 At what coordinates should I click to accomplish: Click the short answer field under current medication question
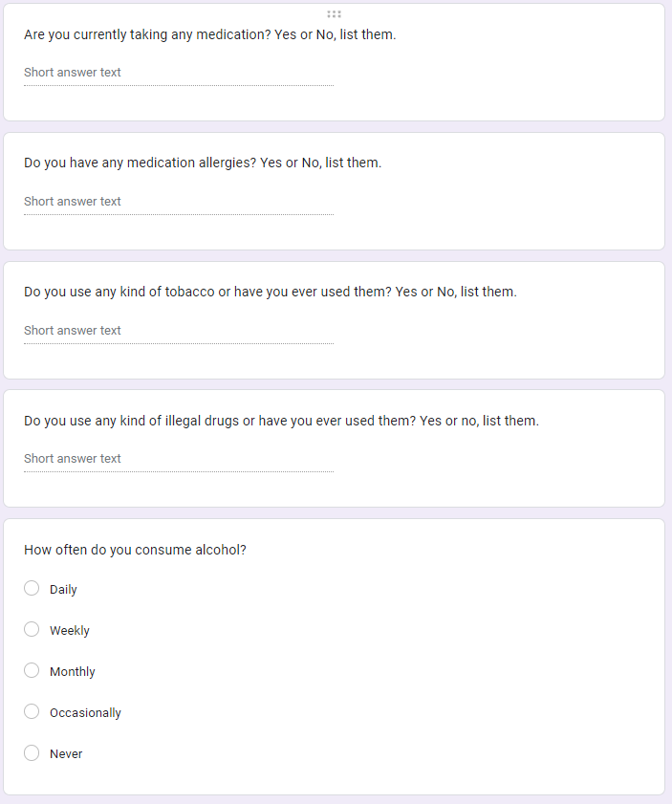click(179, 73)
